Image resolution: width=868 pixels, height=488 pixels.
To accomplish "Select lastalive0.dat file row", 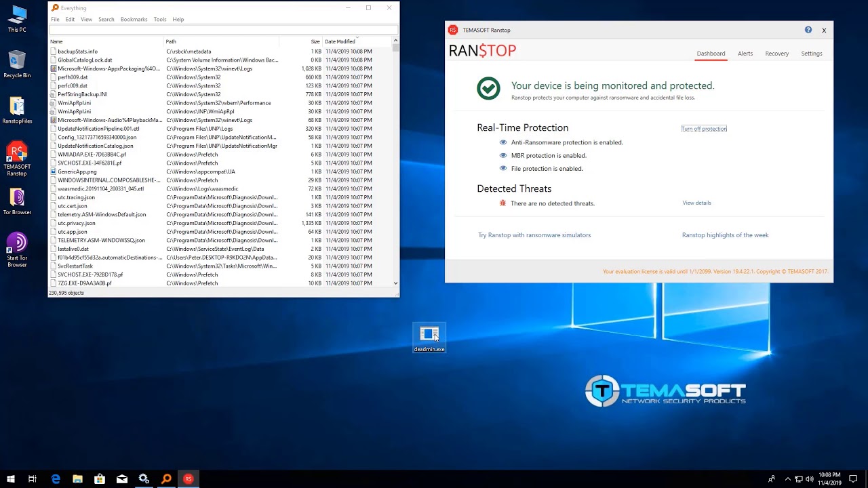I will 220,249.
